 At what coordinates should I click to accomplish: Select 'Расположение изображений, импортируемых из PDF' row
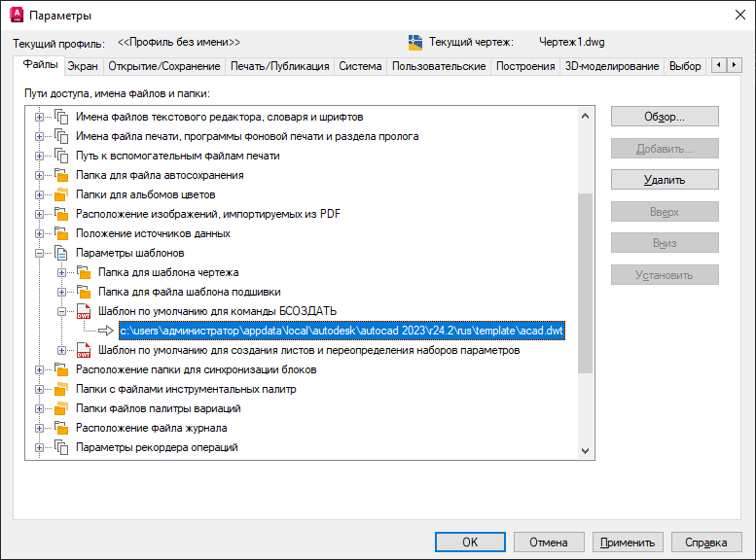[x=208, y=214]
